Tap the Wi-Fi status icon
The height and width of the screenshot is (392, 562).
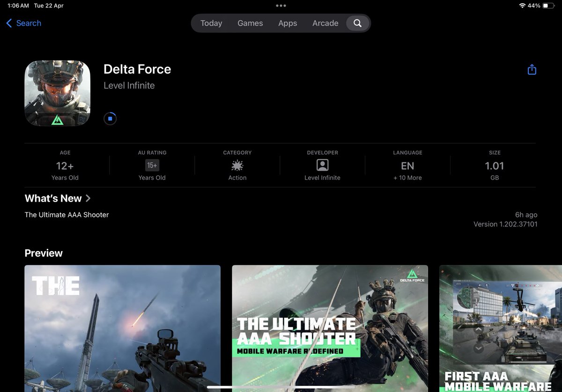[522, 6]
